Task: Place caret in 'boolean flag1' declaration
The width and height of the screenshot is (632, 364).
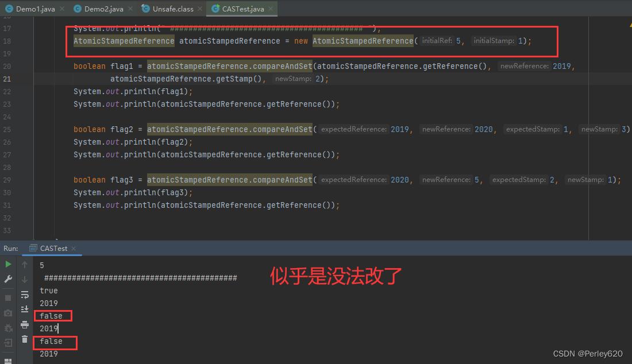Action: click(x=103, y=67)
